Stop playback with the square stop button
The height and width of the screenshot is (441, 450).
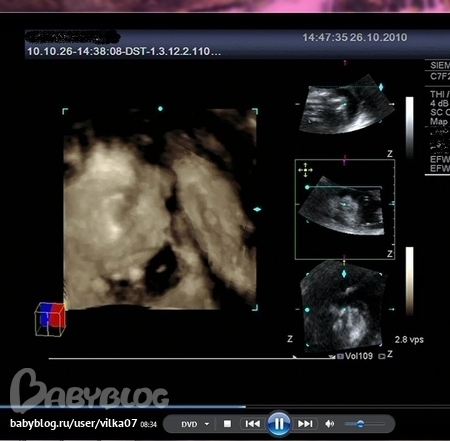pyautogui.click(x=227, y=424)
